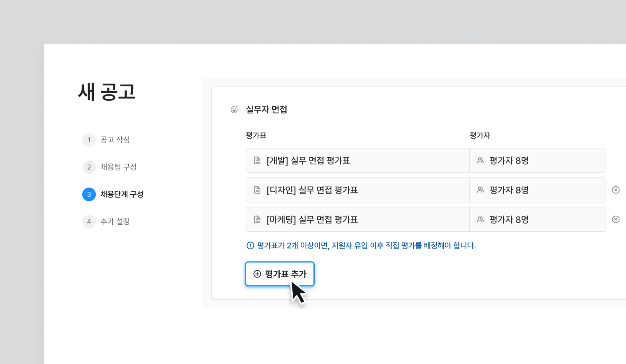
Task: Remove the [디자인] 실무 면접 평가표 row
Action: (616, 190)
